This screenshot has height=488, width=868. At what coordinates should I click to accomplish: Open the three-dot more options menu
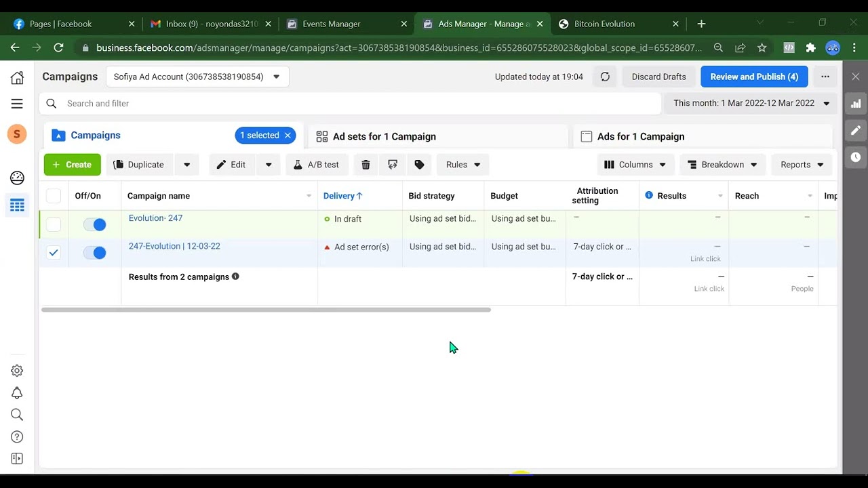825,77
